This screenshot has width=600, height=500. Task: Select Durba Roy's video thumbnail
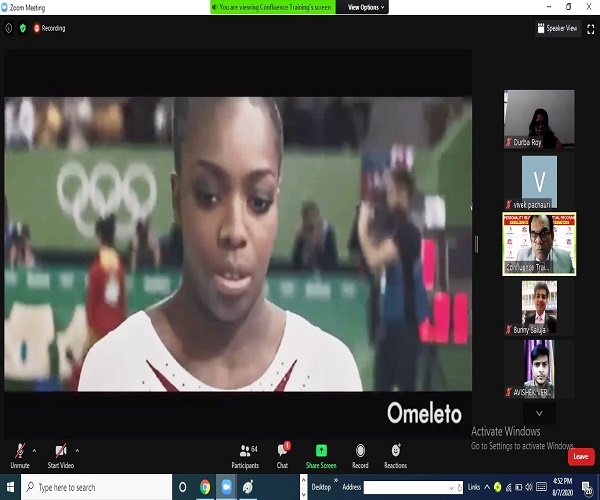pyautogui.click(x=539, y=119)
